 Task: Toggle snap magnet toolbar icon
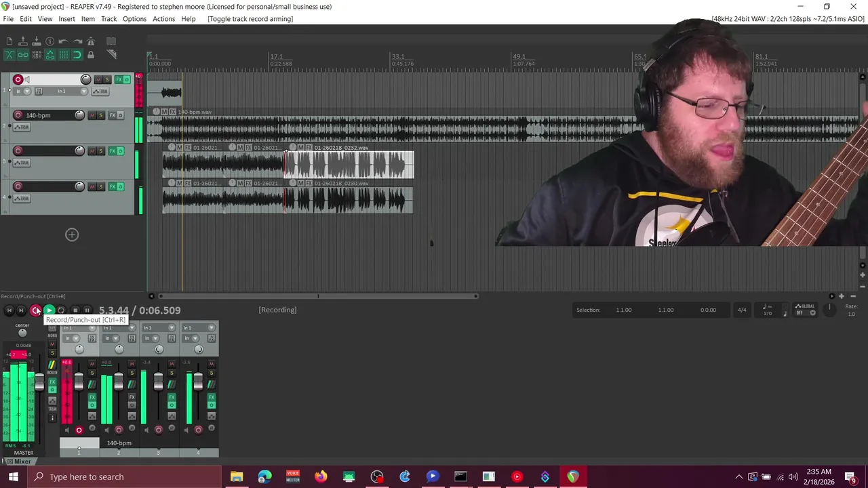(x=77, y=55)
